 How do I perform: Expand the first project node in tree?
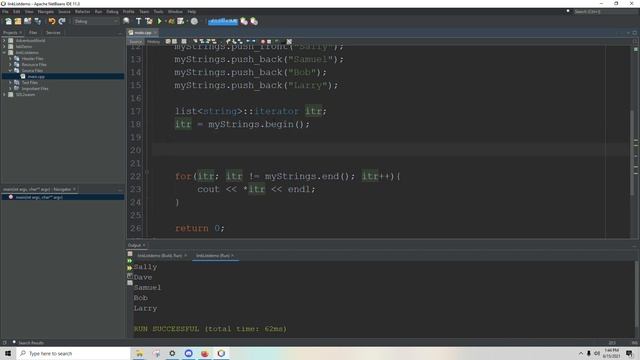click(x=4, y=40)
